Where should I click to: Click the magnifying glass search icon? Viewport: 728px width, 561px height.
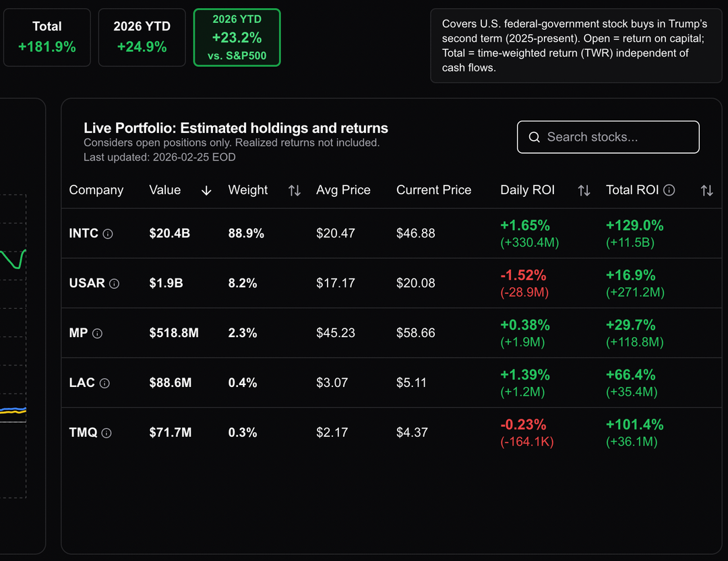pyautogui.click(x=535, y=138)
